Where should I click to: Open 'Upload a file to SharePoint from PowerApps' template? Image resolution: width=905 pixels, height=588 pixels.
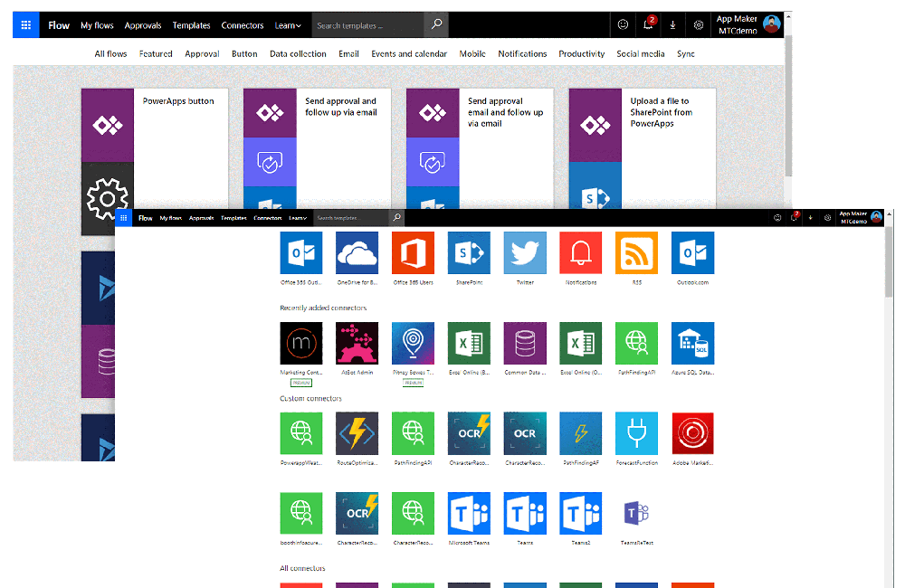(x=643, y=148)
